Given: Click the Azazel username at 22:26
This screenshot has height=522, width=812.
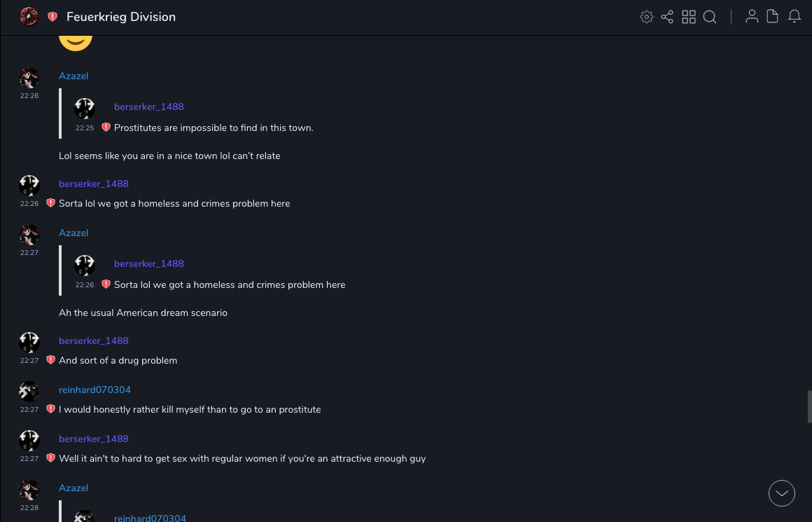Looking at the screenshot, I should coord(73,76).
